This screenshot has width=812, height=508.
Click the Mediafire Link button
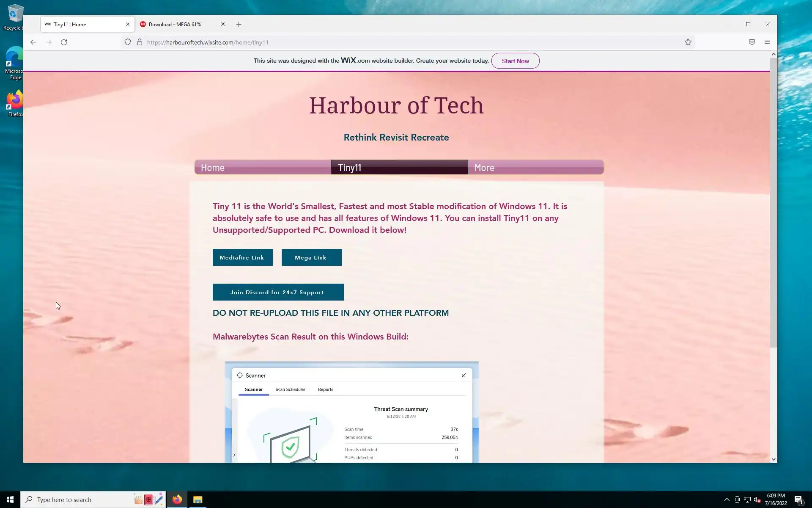point(242,257)
